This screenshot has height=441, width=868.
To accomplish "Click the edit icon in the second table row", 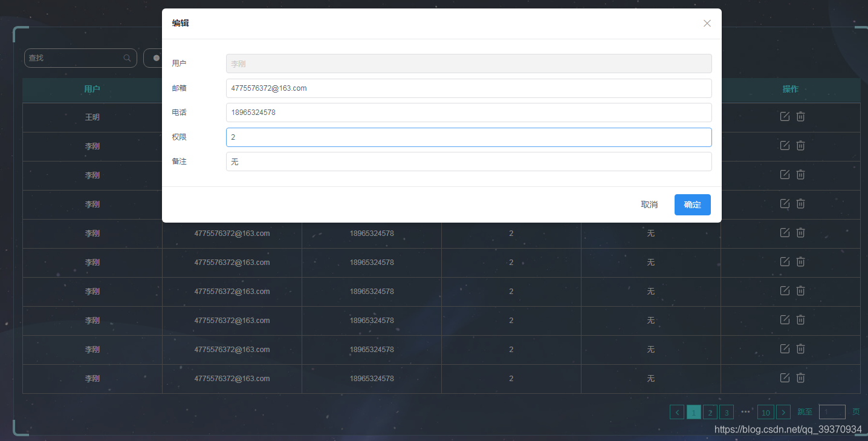I will (x=785, y=146).
